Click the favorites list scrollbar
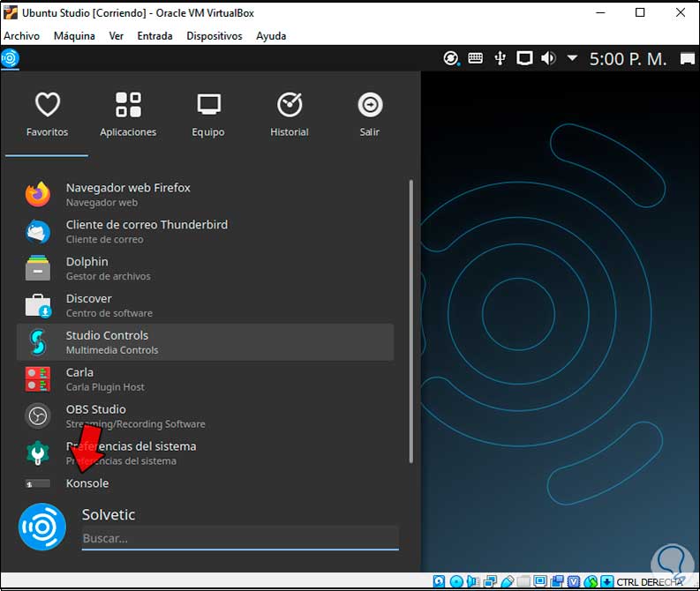700x591 pixels. [410, 321]
